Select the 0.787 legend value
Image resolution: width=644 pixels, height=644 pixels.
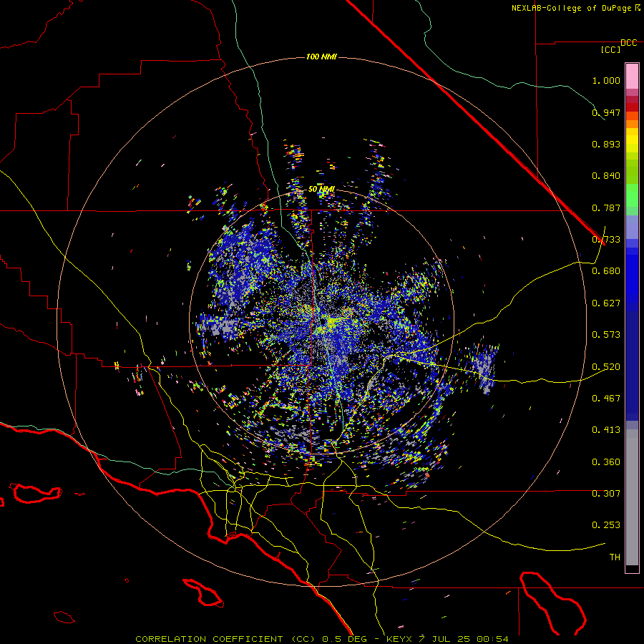coord(606,208)
